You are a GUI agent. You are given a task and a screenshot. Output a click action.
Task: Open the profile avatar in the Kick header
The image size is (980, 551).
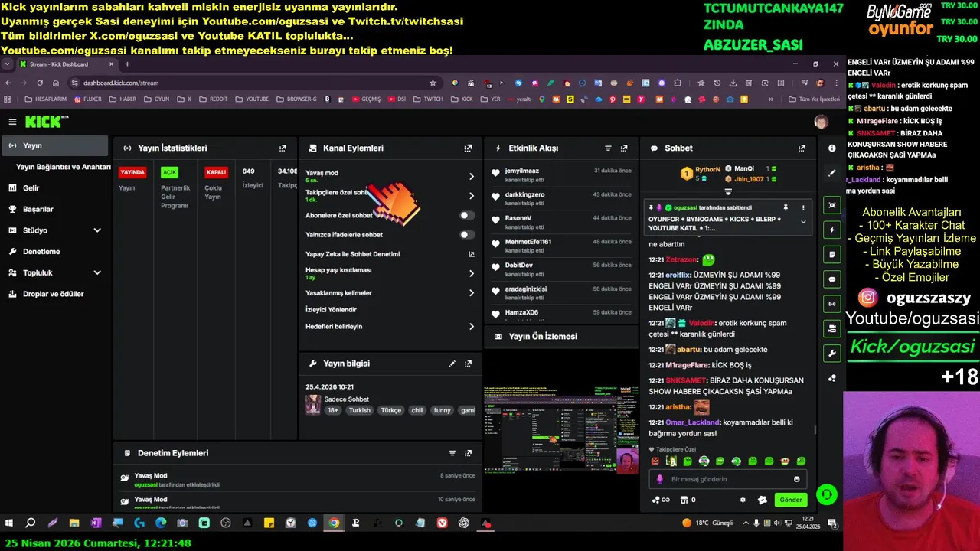[821, 122]
